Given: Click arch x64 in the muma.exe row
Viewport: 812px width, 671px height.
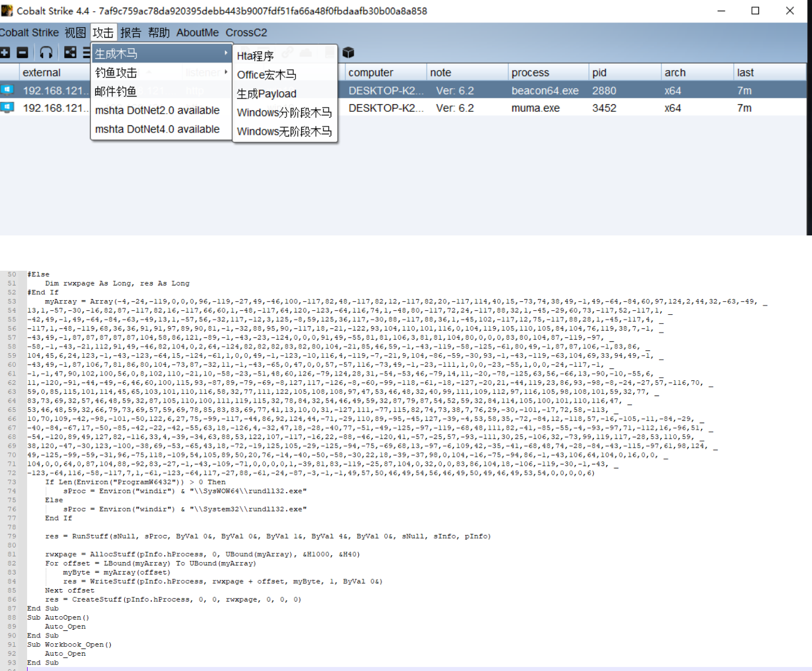Looking at the screenshot, I should [x=673, y=108].
